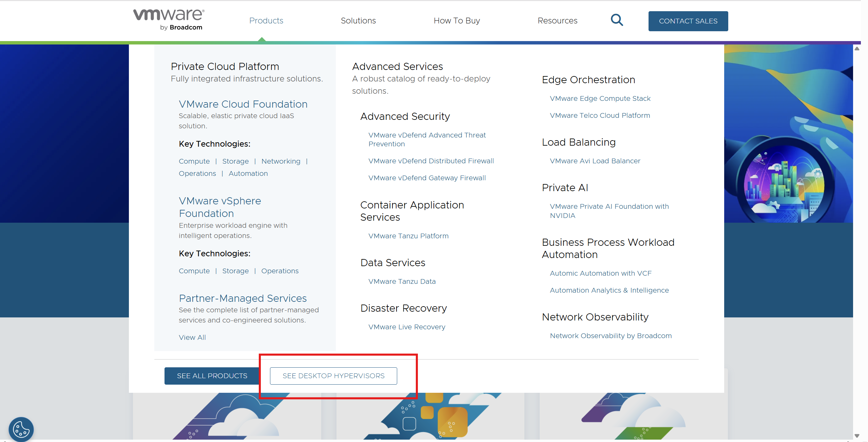
Task: Open Automic Automation with VCF link
Action: point(600,273)
